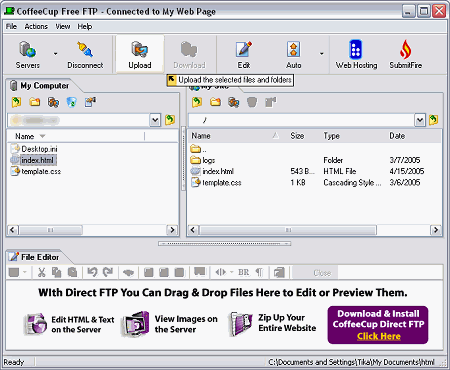
Task: Open the local path combo box dropdown
Action: [155, 120]
